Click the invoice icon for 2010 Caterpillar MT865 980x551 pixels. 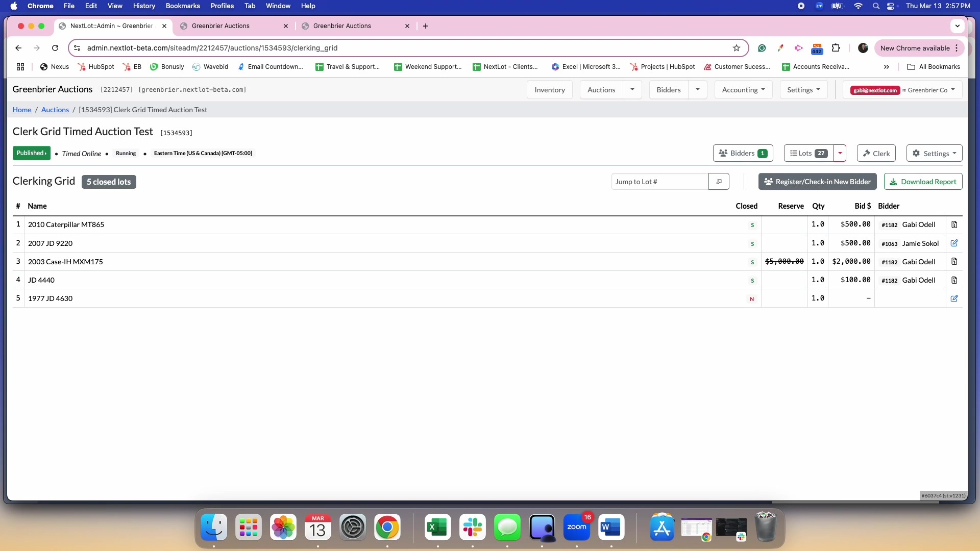(x=954, y=224)
